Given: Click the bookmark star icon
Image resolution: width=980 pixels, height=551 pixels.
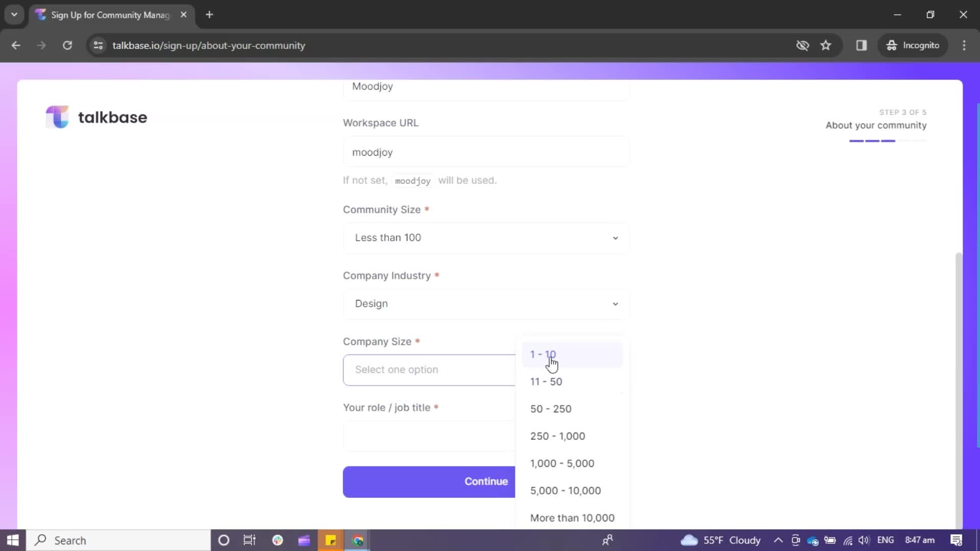Looking at the screenshot, I should click(826, 45).
